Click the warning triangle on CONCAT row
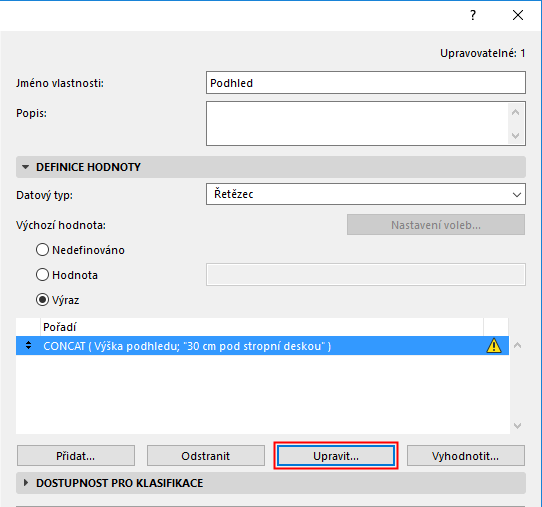Screen dimensions: 542x507 [494, 346]
